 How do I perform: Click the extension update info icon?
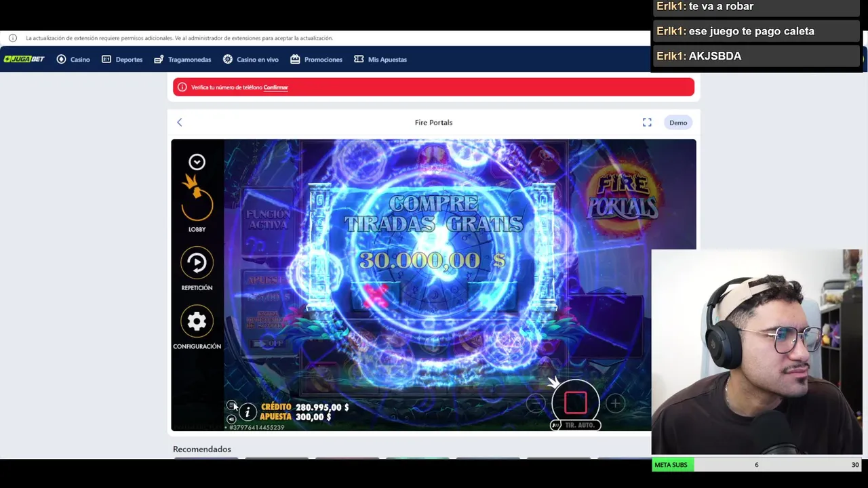[x=13, y=38]
